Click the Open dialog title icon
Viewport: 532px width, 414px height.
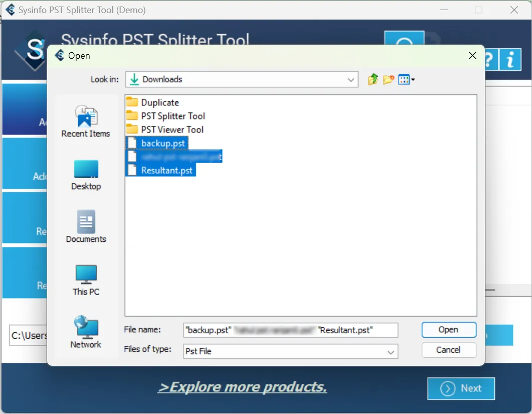pos(59,55)
